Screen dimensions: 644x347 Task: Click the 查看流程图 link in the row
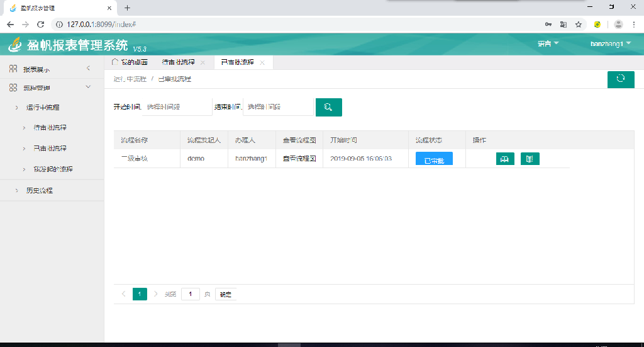coord(299,159)
